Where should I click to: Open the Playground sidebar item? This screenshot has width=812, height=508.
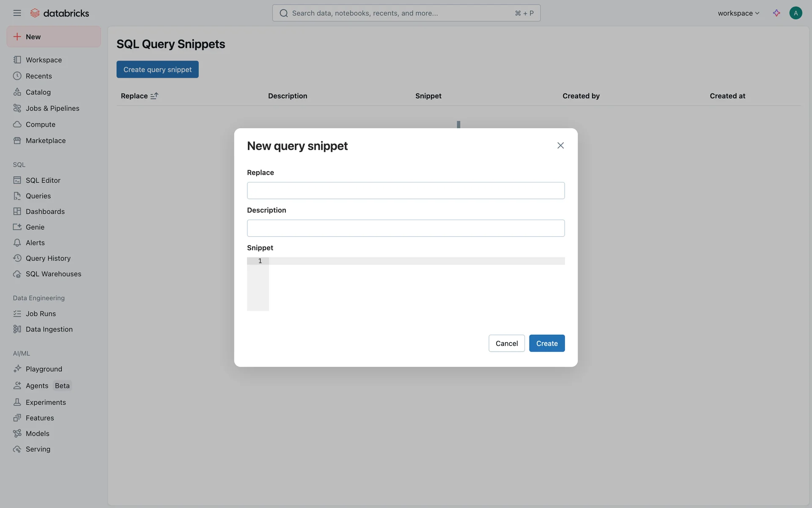coord(44,369)
